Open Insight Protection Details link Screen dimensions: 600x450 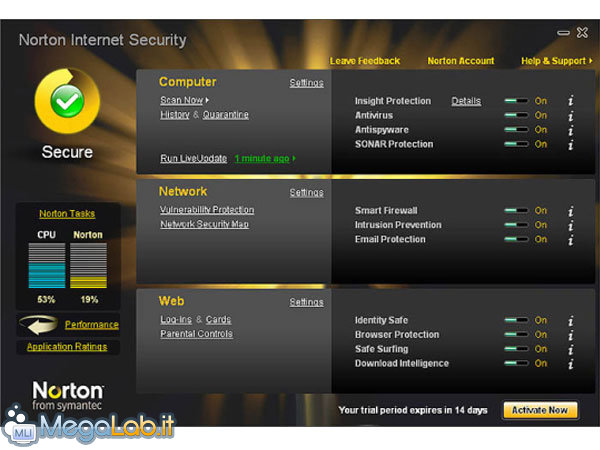466,101
